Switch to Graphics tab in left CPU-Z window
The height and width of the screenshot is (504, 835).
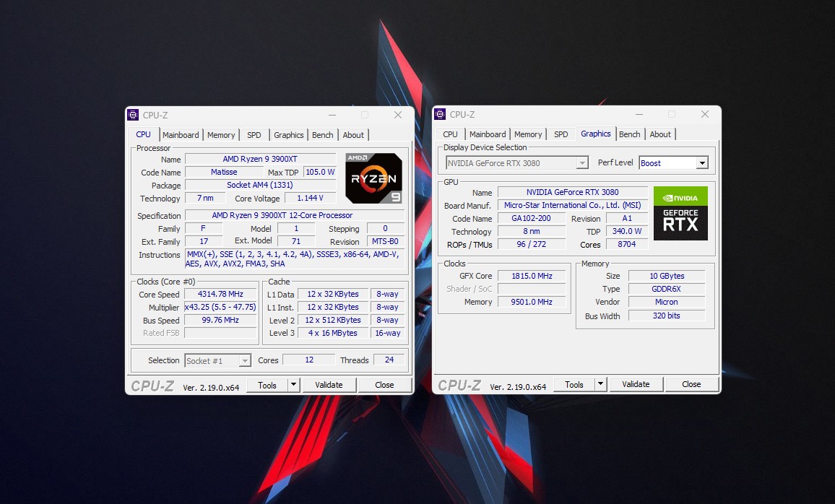289,135
